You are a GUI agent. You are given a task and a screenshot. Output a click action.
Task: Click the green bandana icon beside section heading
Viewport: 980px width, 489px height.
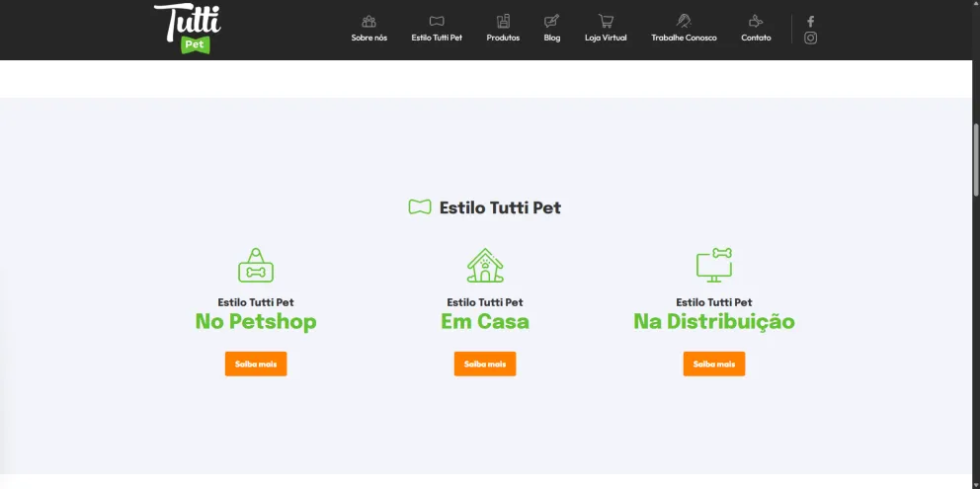(420, 207)
